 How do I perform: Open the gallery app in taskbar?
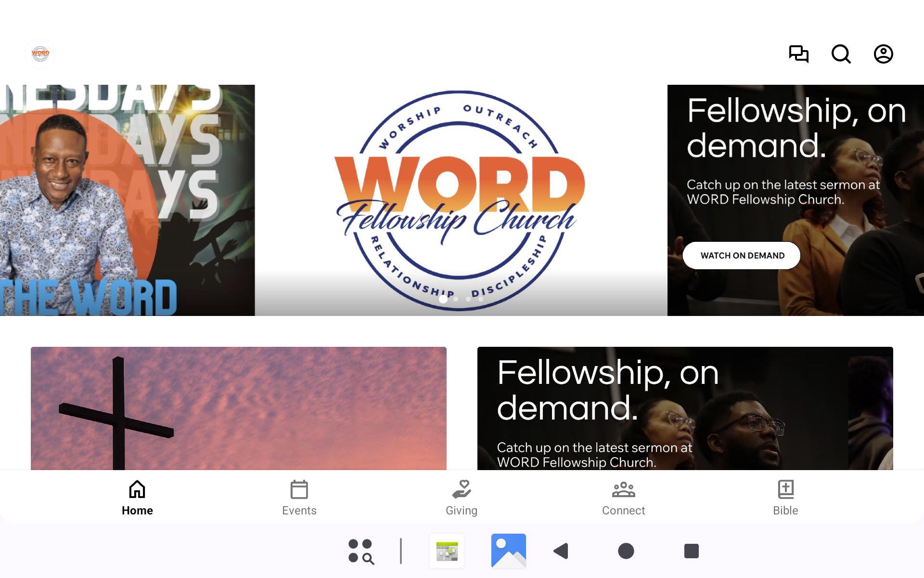[509, 551]
